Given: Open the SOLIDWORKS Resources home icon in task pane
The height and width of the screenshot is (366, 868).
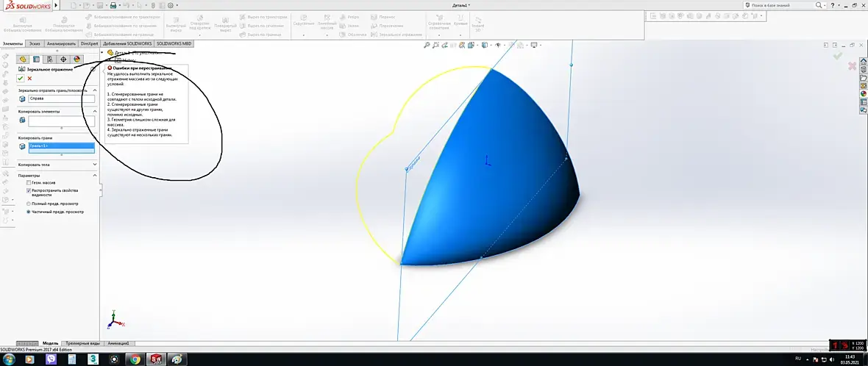Looking at the screenshot, I should click(863, 62).
